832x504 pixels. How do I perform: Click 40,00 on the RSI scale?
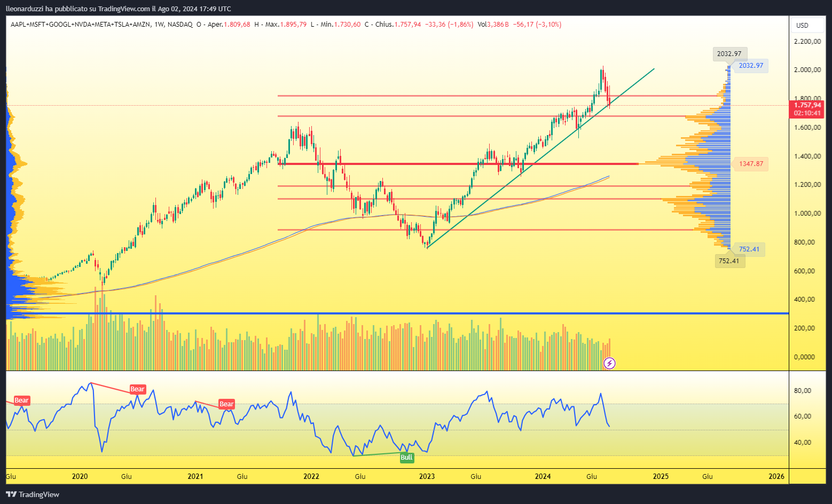803,443
